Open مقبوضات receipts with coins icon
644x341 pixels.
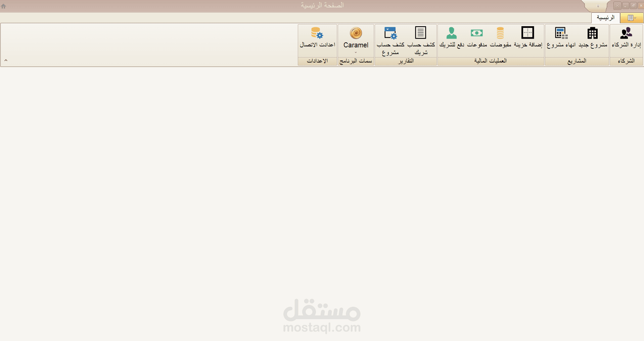pos(500,38)
